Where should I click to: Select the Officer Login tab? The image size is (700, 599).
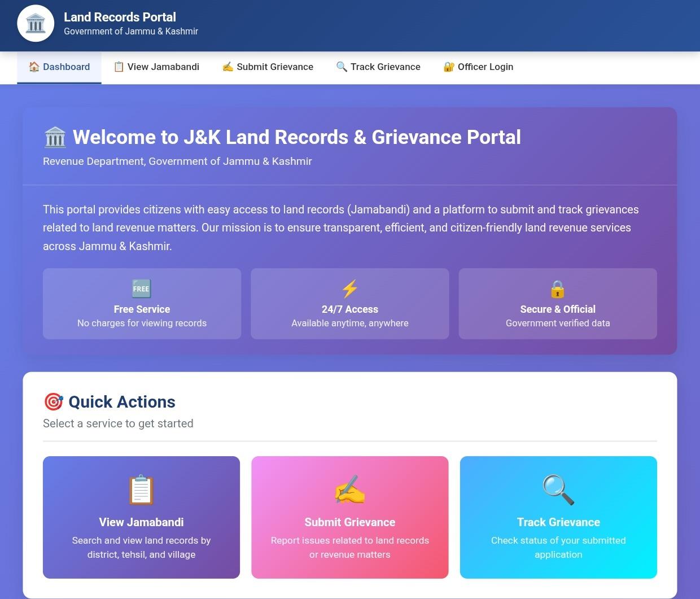click(478, 67)
